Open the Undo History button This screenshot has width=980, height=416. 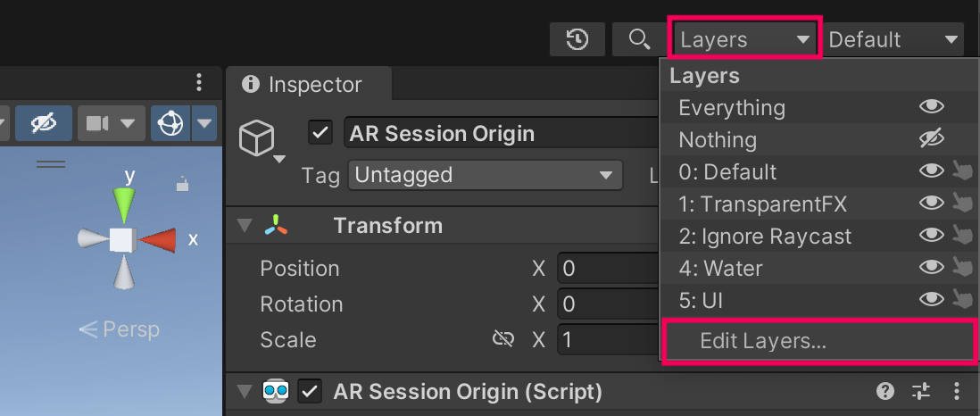pyautogui.click(x=578, y=39)
